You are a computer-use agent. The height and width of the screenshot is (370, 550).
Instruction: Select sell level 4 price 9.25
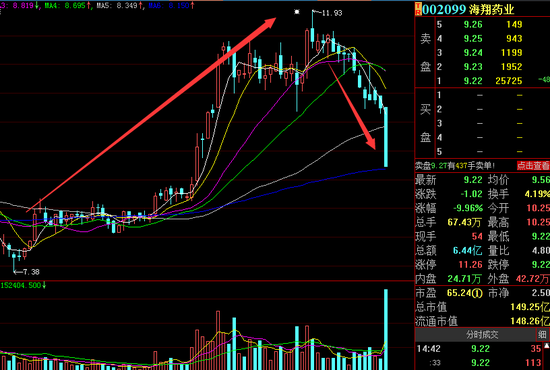473,39
